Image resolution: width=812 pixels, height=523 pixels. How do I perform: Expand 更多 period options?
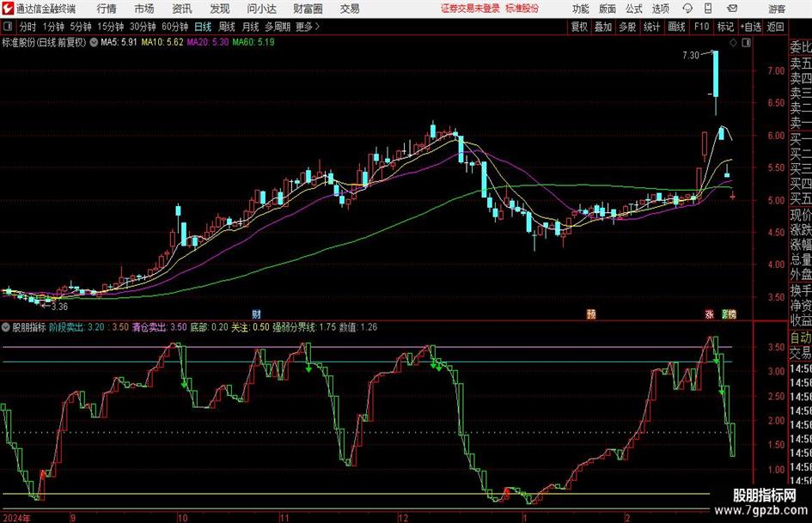pyautogui.click(x=308, y=27)
